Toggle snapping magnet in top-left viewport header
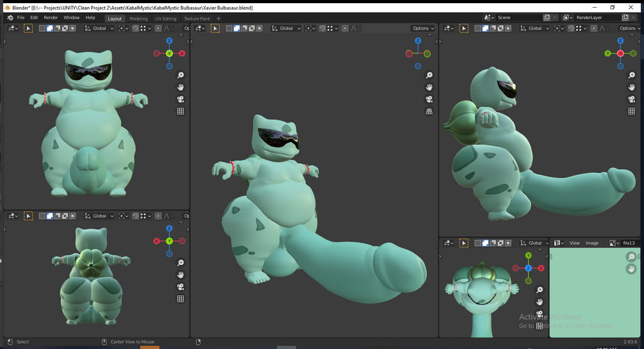 tap(135, 28)
